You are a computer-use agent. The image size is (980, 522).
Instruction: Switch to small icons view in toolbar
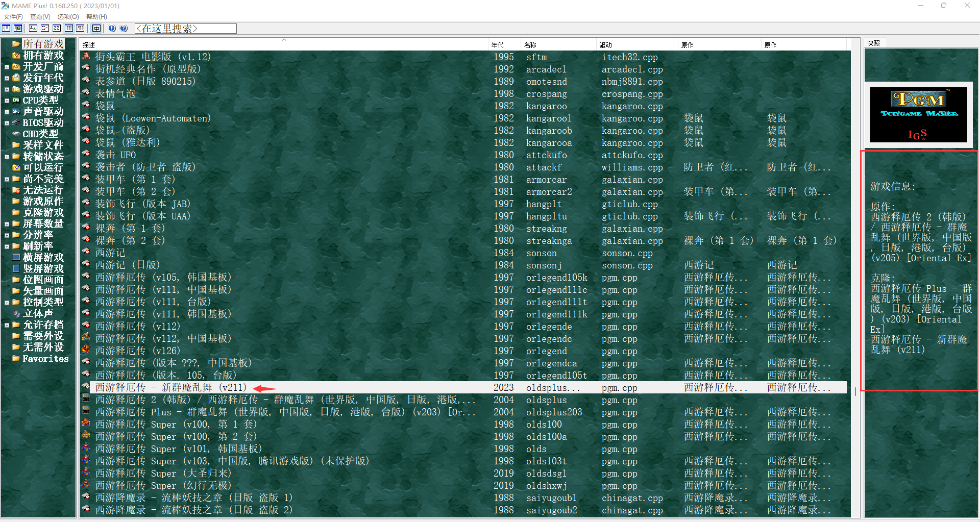(45, 29)
